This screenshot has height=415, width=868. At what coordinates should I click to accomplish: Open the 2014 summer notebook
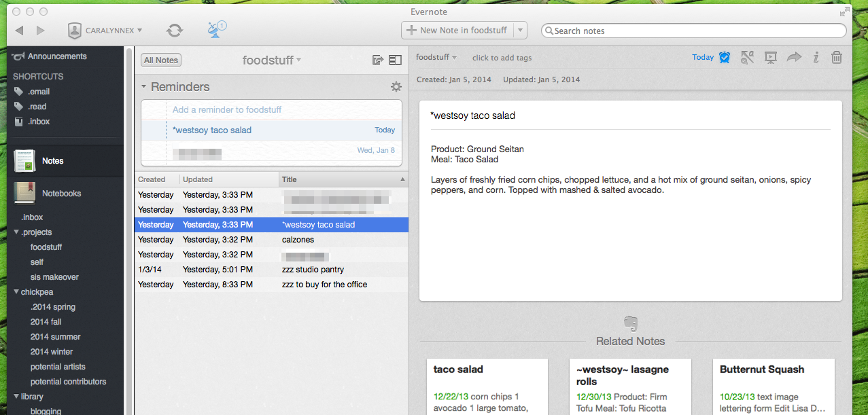pos(56,337)
